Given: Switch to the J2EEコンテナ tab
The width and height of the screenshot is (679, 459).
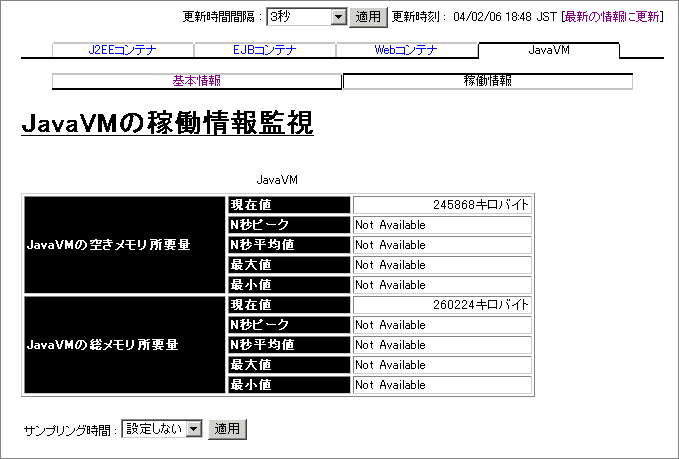Looking at the screenshot, I should [x=122, y=50].
